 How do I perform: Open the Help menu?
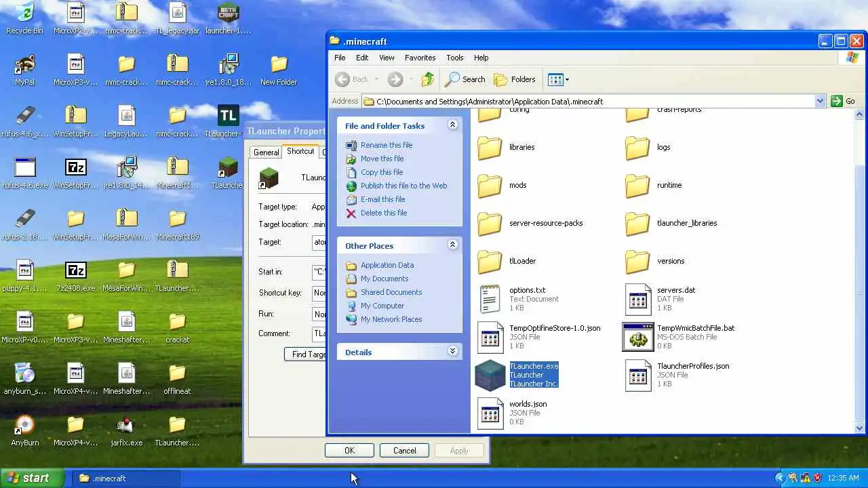click(481, 58)
